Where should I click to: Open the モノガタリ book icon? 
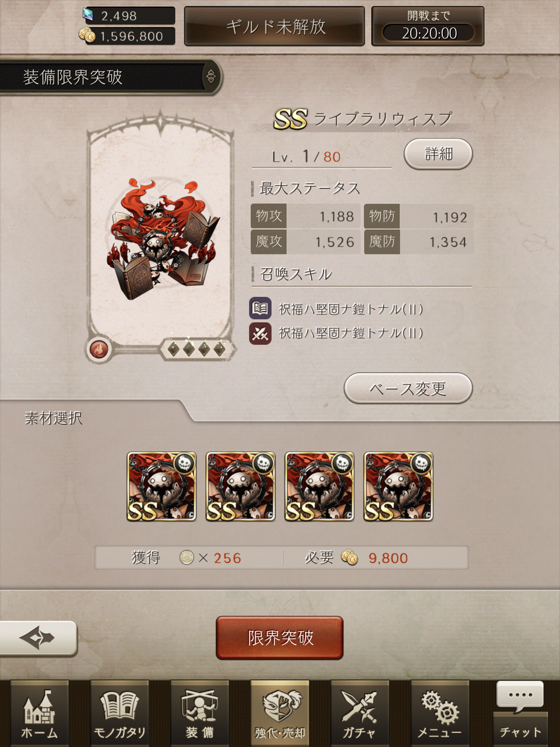point(120,713)
